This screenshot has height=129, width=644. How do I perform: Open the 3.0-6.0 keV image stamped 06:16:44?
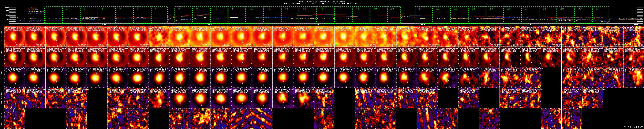click(407, 37)
